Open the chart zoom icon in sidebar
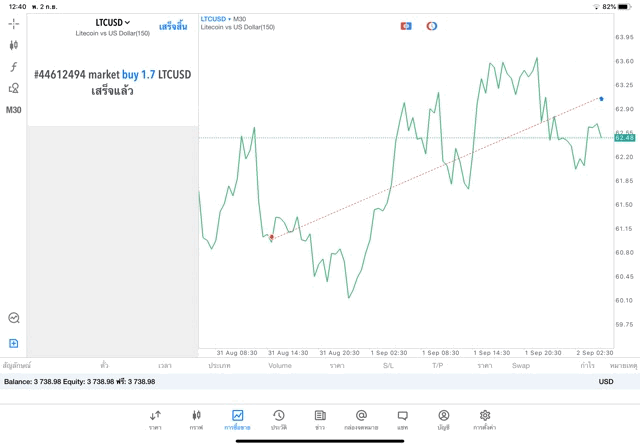Screen dimensions: 640x447 [x=14, y=318]
